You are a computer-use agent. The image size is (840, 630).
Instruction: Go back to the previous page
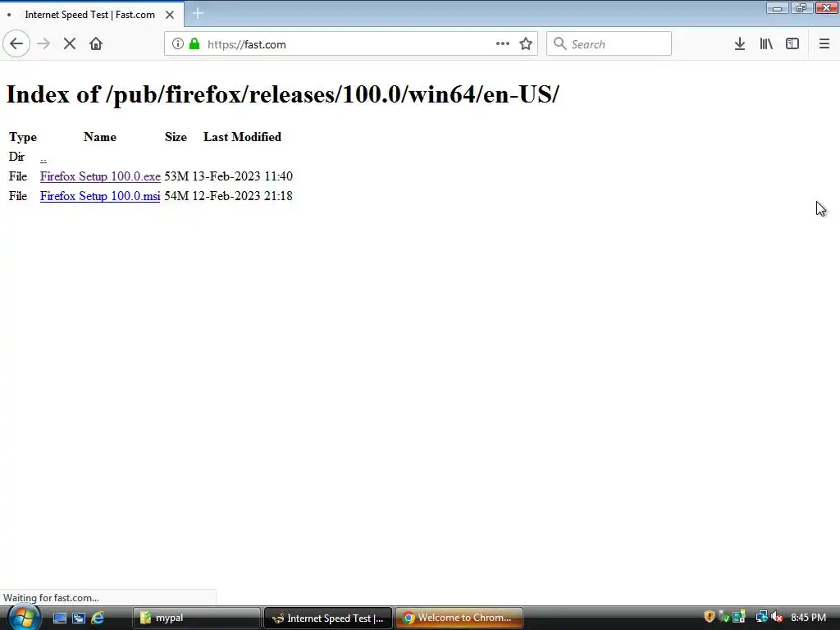(16, 44)
